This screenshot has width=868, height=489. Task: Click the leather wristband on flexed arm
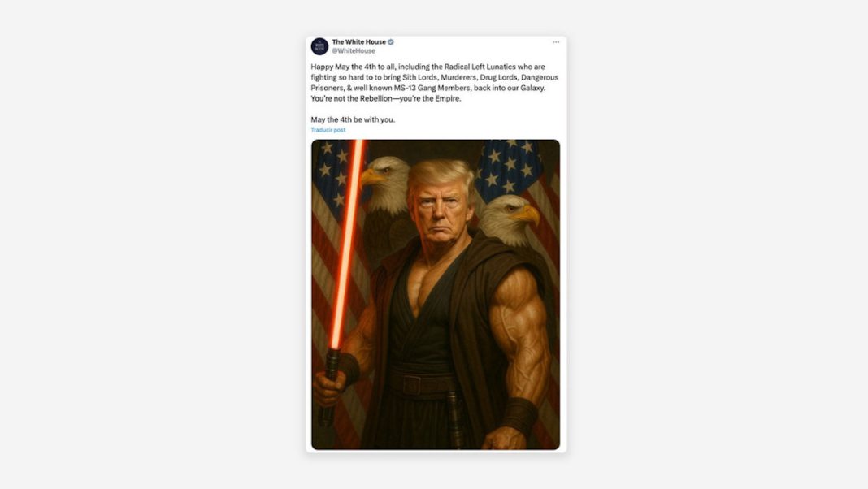[519, 416]
